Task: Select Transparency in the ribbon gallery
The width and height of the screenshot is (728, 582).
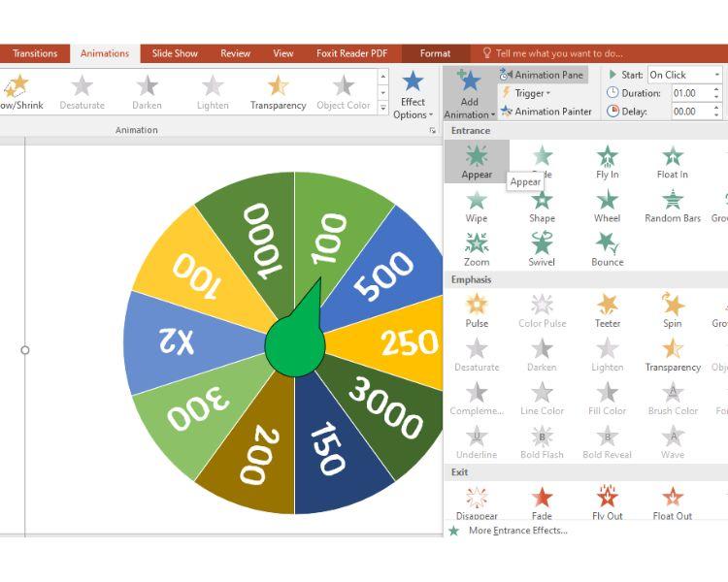Action: (279, 92)
